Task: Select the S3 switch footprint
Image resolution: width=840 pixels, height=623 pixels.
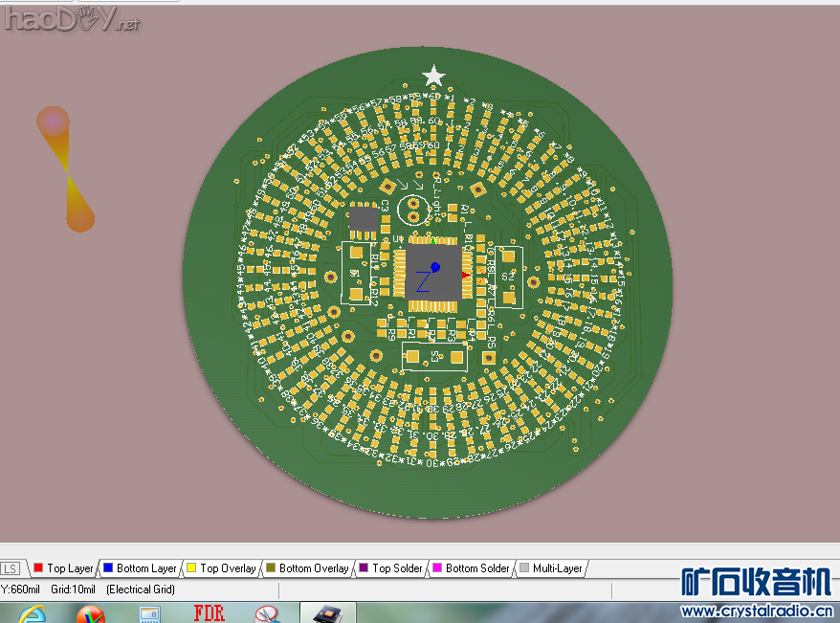Action: (x=434, y=357)
